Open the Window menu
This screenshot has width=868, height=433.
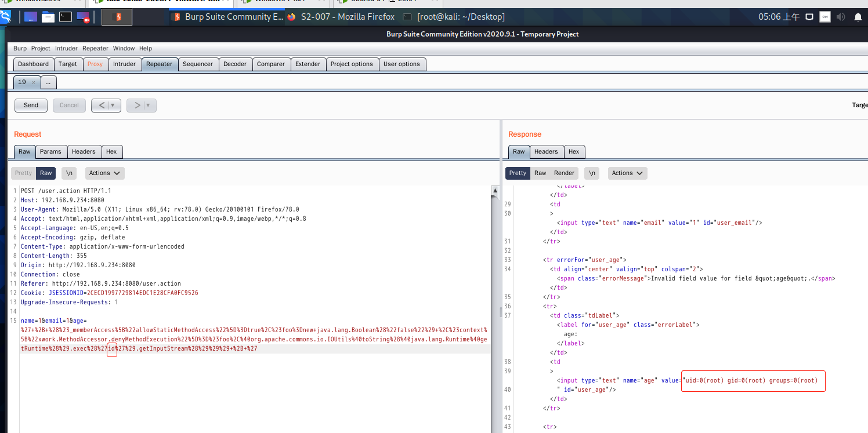pyautogui.click(x=124, y=48)
